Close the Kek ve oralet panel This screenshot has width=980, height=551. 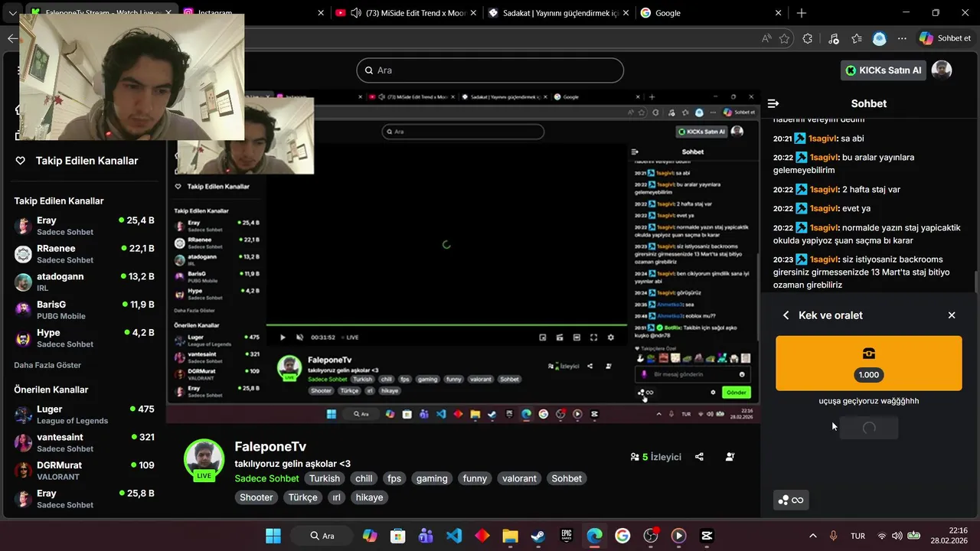pyautogui.click(x=952, y=315)
